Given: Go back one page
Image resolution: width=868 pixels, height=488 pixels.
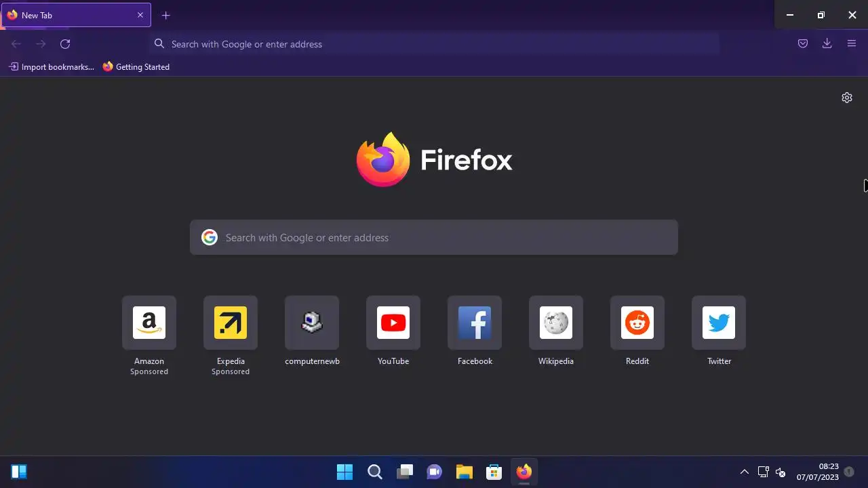Looking at the screenshot, I should (16, 44).
